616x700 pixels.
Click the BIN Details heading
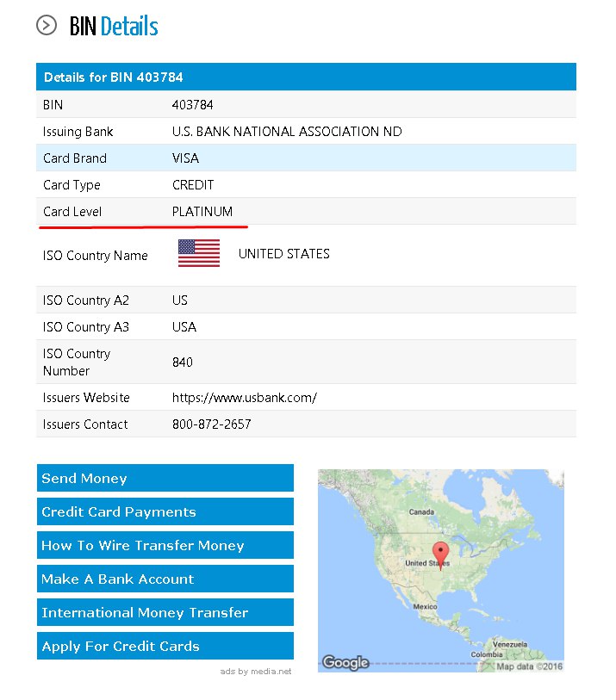(x=114, y=26)
